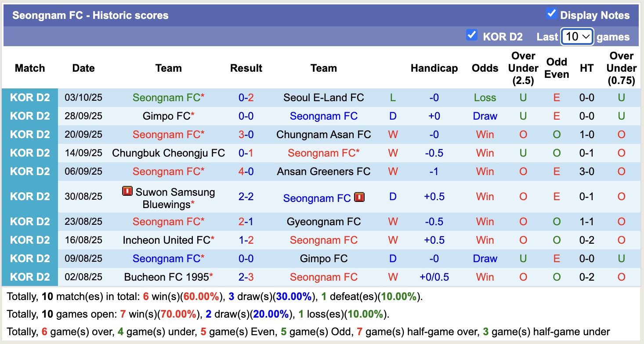Click the Odds column header
644x344 pixels.
click(x=485, y=68)
